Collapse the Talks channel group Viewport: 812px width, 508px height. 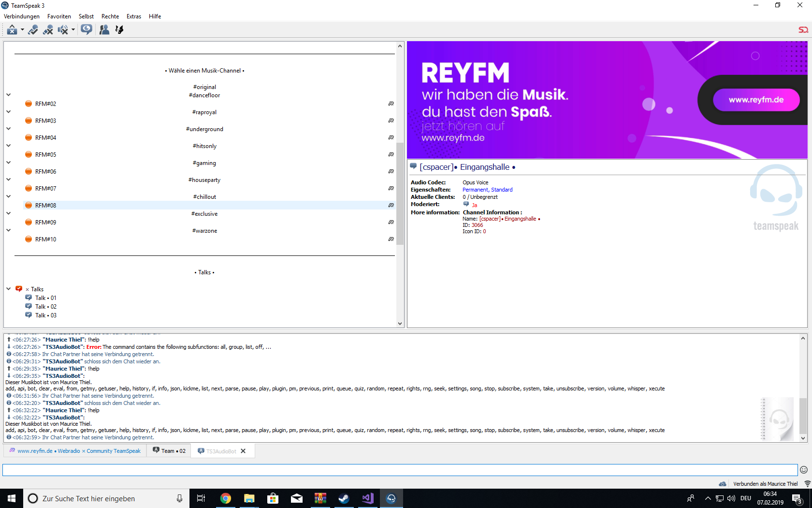click(x=8, y=289)
